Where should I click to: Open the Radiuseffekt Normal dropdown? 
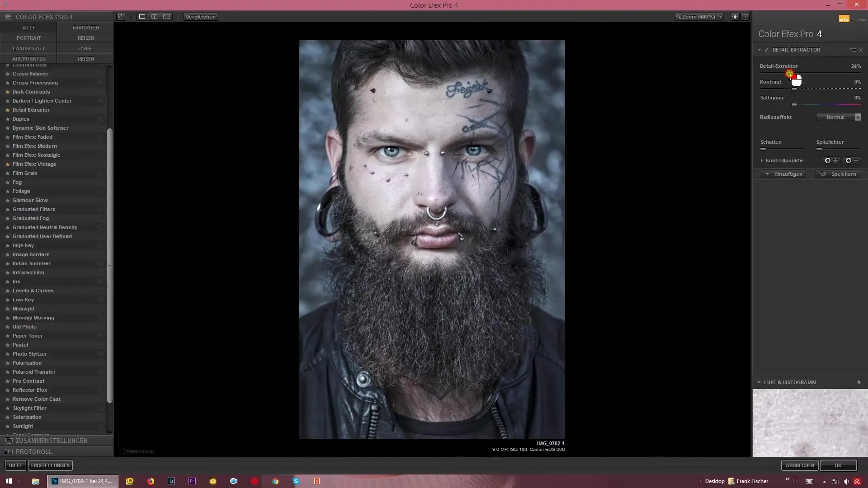839,117
